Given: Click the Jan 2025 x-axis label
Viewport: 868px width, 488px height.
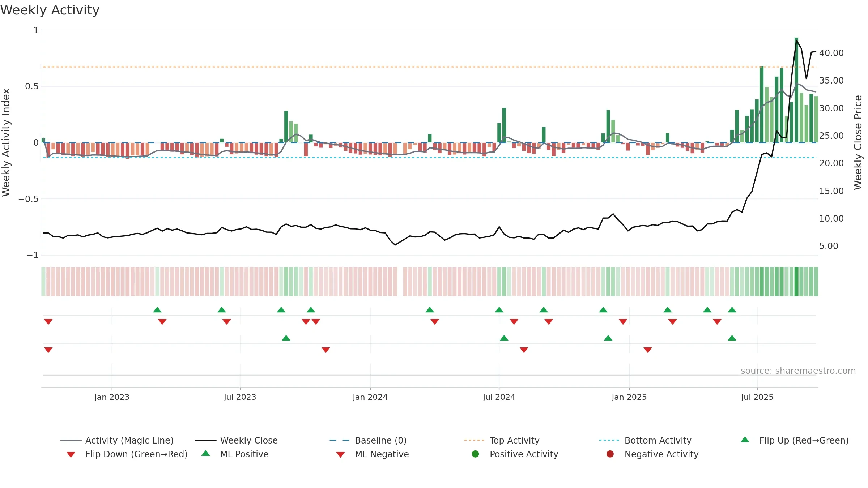Looking at the screenshot, I should (x=629, y=397).
